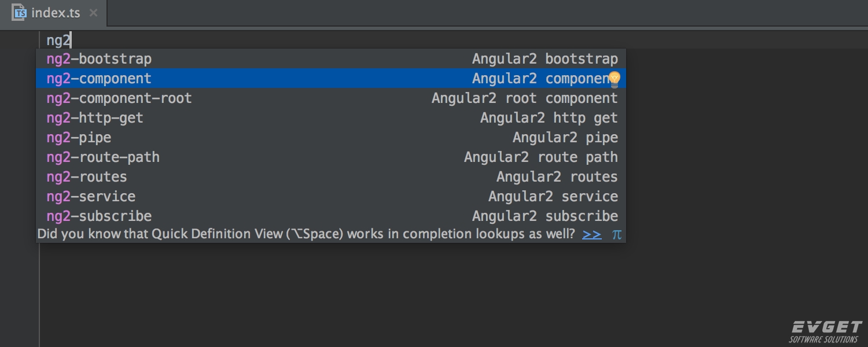Click the Angular2 root component description
Image resolution: width=868 pixels, height=347 pixels.
tap(525, 98)
